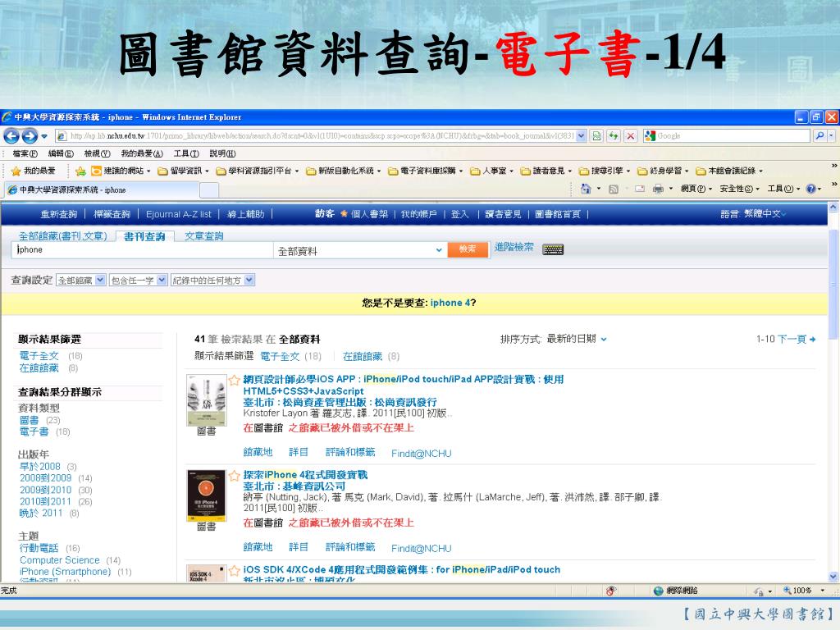Screen dimensions: 840x630
Task: Open the 電子資料庫採購 favorites folder
Action: click(x=424, y=171)
